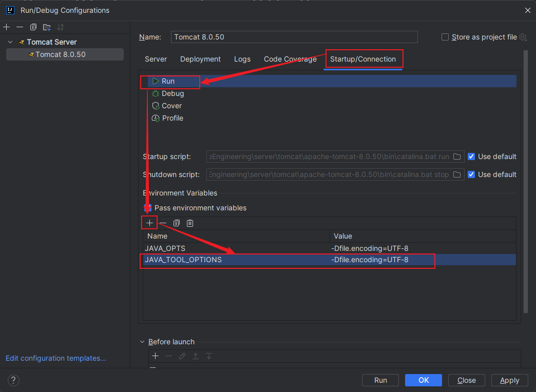This screenshot has height=392, width=536.
Task: Select the Tomcat 8.0.50 configuration in the tree
Action: coord(65,54)
